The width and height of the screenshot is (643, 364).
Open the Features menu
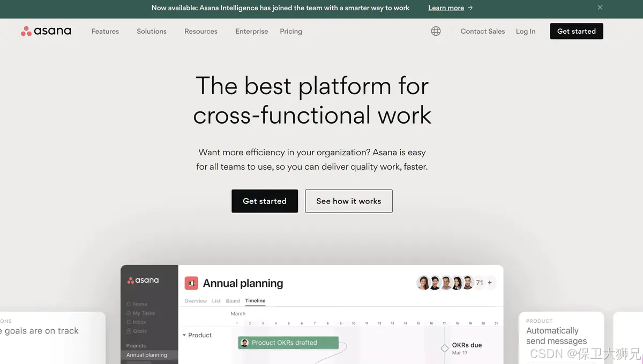[105, 31]
